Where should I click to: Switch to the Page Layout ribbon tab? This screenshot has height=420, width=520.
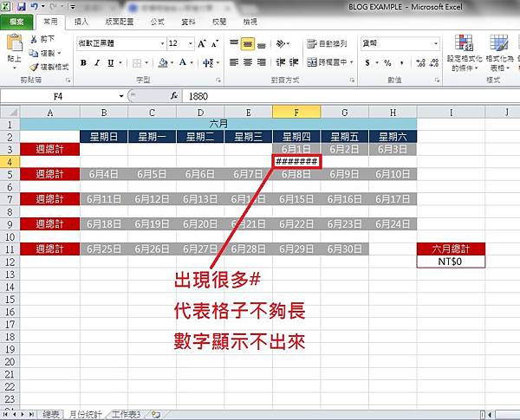tap(120, 22)
